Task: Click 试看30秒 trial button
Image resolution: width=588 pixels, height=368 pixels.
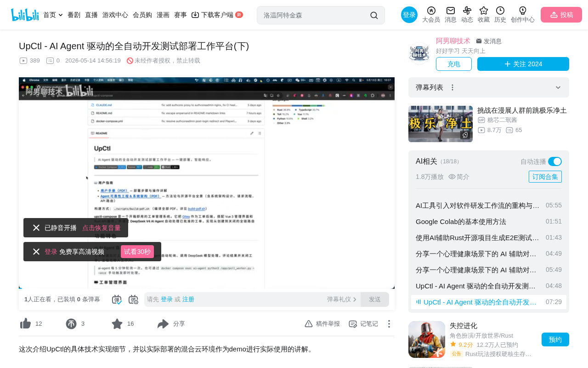Action: tap(137, 252)
